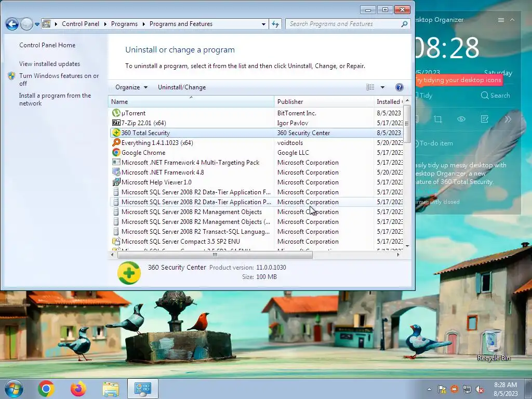Click the µTorrent program icon

point(116,113)
